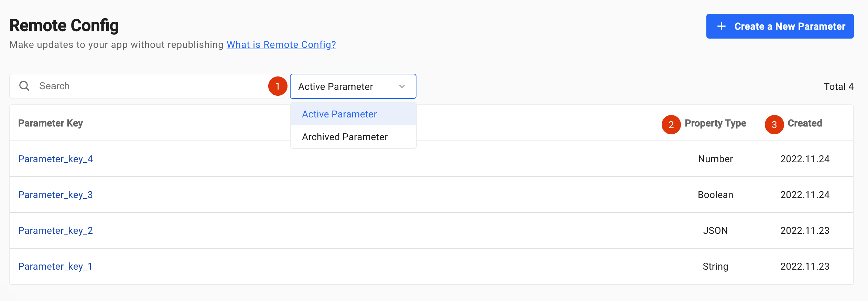Focus the Search input field
This screenshot has height=301, width=868.
(151, 86)
